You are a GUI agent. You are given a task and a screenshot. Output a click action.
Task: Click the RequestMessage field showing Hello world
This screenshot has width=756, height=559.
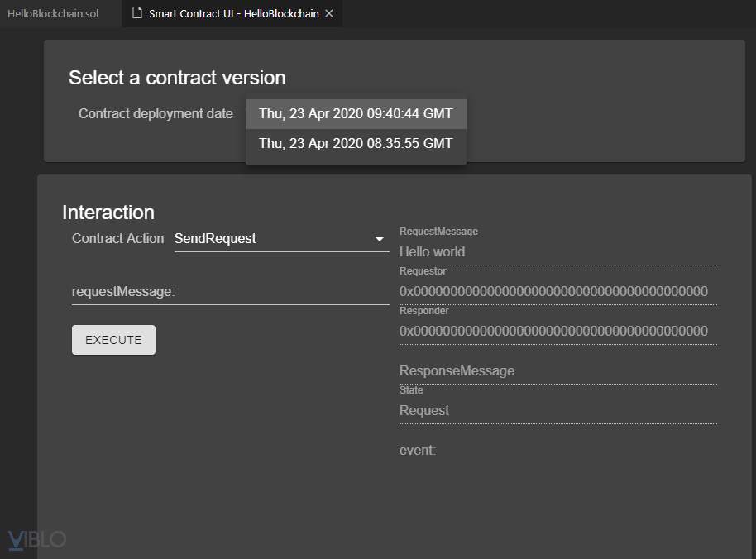click(x=557, y=251)
